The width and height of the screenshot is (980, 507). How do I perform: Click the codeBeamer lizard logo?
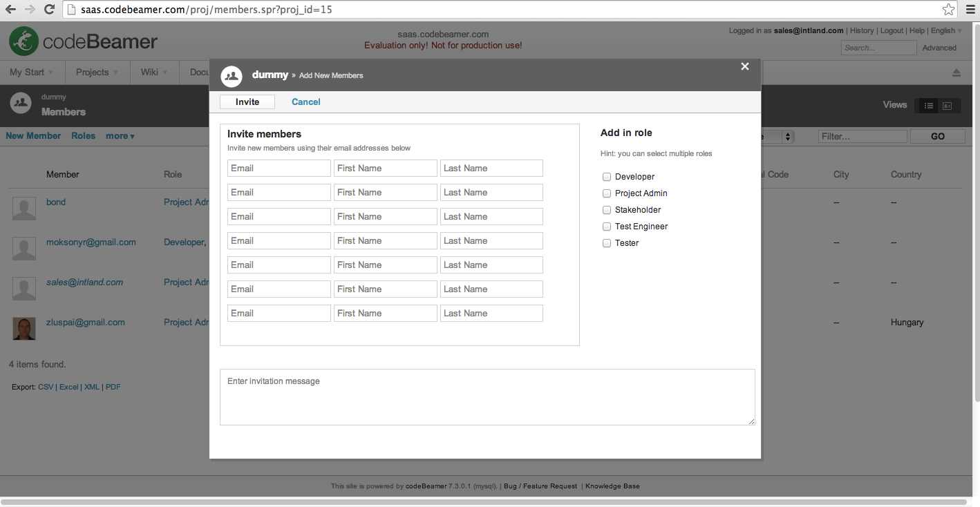click(23, 41)
